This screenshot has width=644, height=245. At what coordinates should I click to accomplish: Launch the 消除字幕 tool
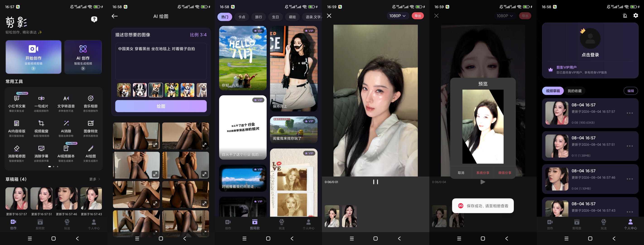pos(41,154)
